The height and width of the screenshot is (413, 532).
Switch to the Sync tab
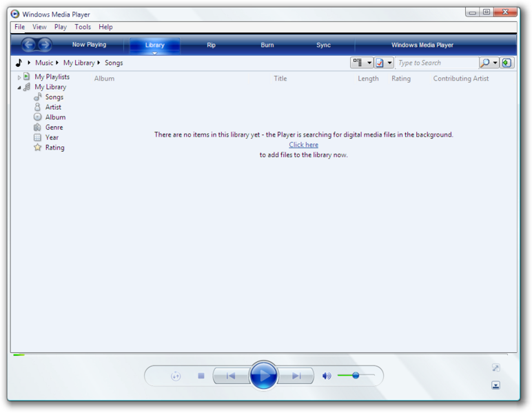(323, 45)
